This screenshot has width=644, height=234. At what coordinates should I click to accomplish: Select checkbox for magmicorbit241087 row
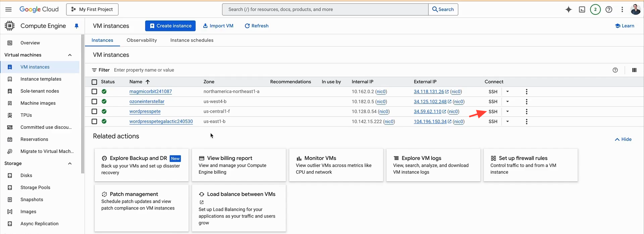[x=94, y=91]
